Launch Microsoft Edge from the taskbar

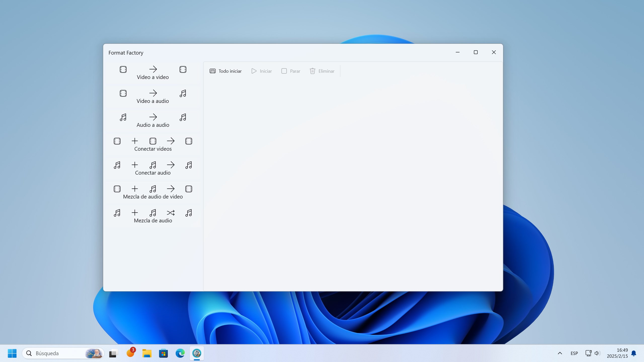coord(180,353)
